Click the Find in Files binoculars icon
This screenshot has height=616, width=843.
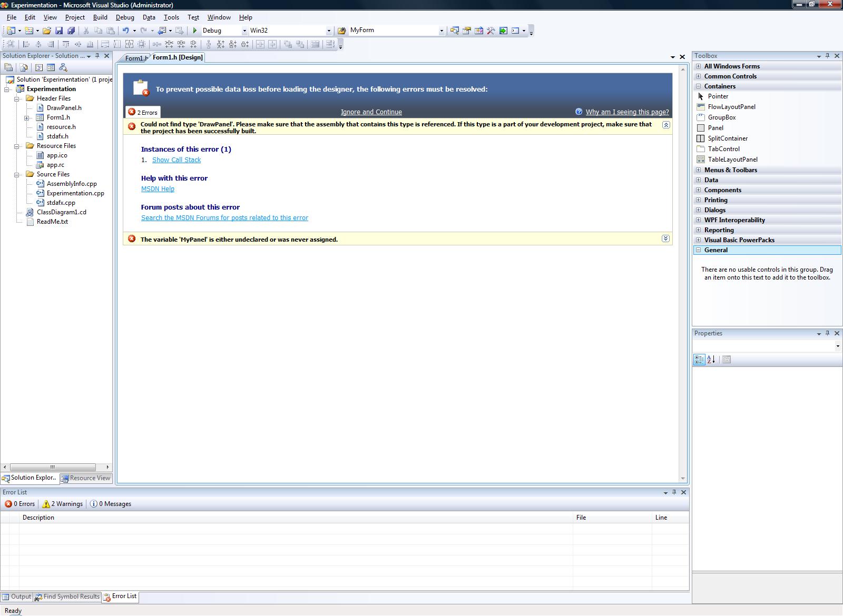coord(341,31)
